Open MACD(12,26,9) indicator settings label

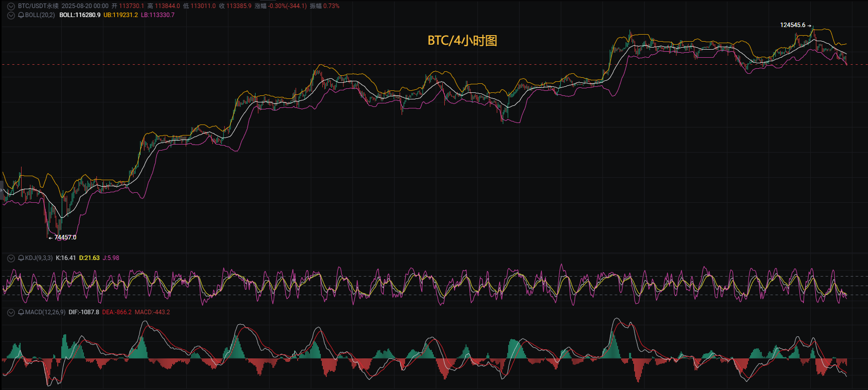click(x=45, y=312)
